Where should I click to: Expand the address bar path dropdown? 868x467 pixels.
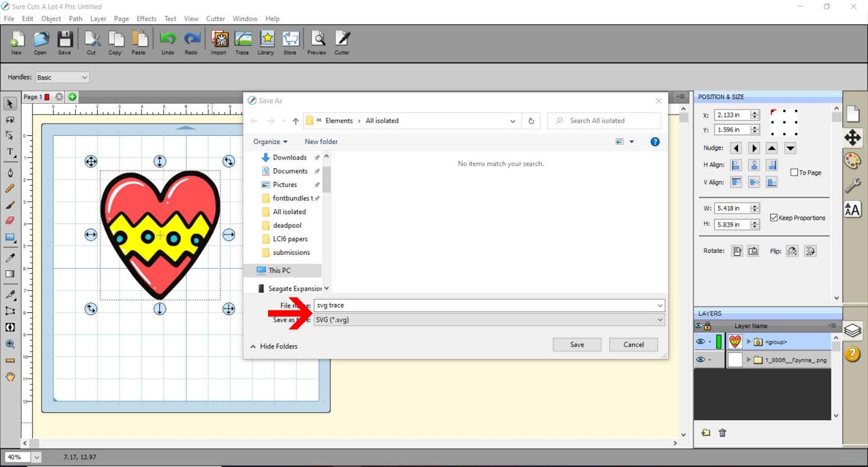(x=512, y=121)
